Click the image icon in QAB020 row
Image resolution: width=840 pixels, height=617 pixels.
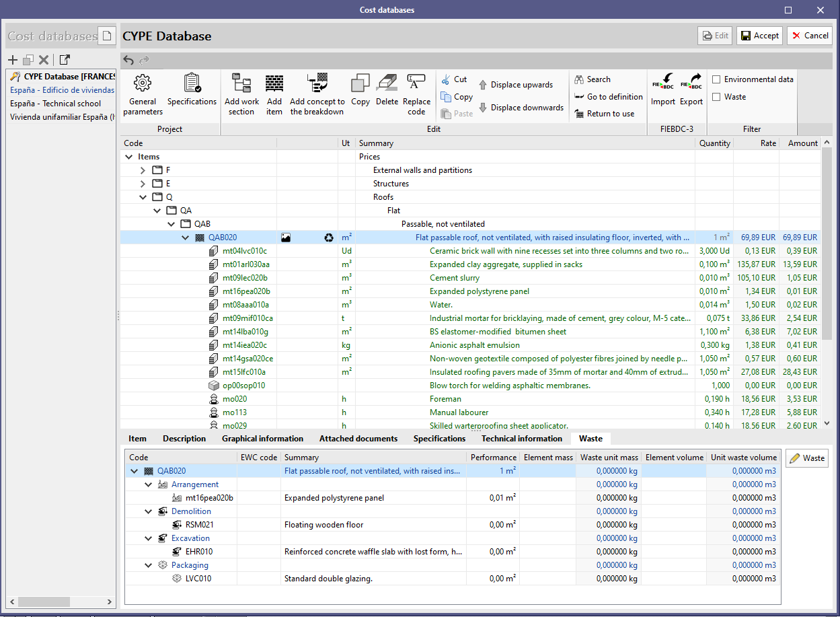pyautogui.click(x=286, y=238)
